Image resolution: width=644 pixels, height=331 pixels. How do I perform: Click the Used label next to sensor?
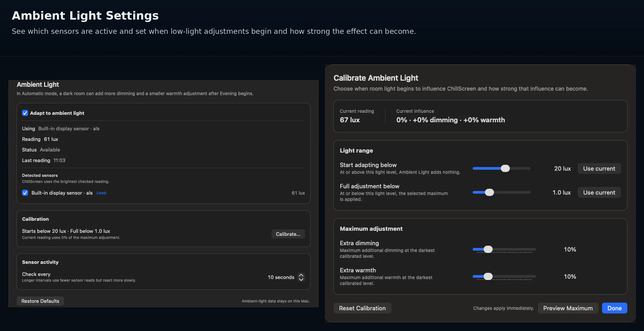[101, 193]
